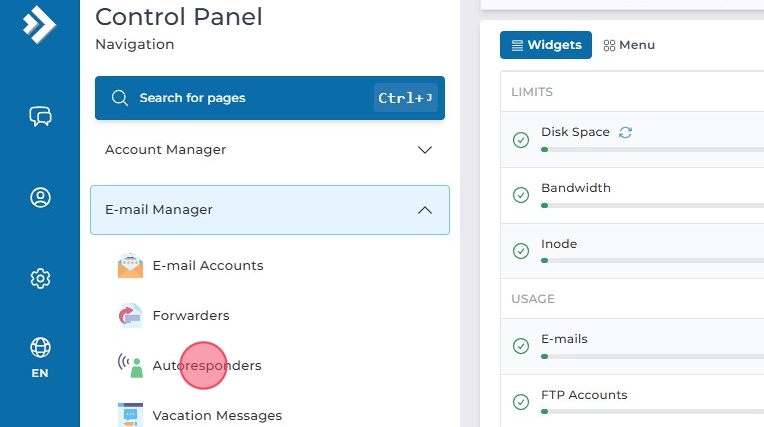The width and height of the screenshot is (764, 427).
Task: Click the E-mail Accounts envelope icon
Action: click(x=130, y=266)
